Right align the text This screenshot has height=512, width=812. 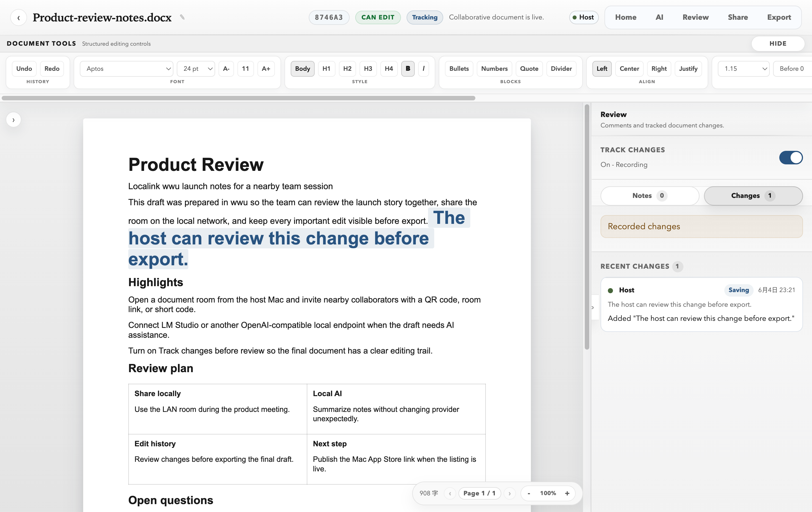click(659, 69)
